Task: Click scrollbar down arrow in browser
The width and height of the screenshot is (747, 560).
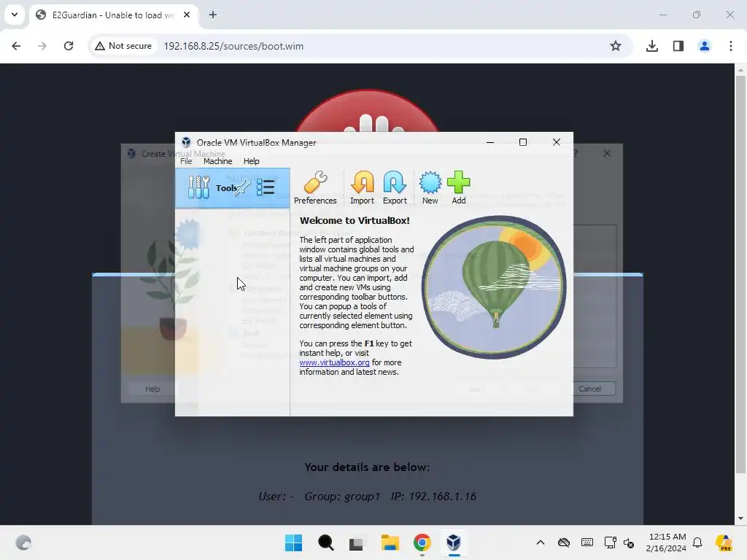Action: pos(740,518)
